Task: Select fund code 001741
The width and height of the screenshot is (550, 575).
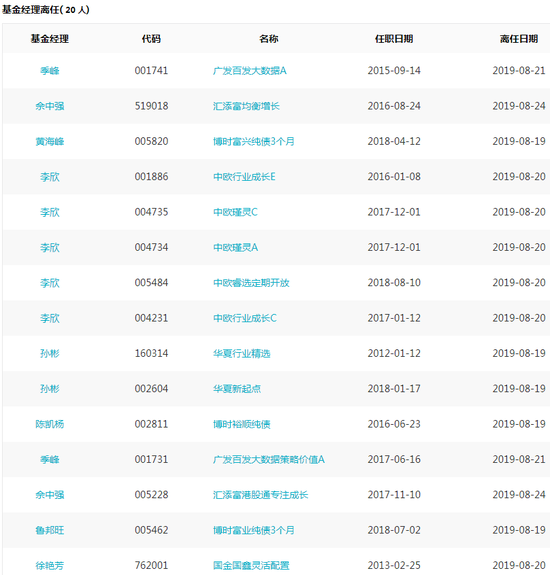Action: click(x=151, y=70)
